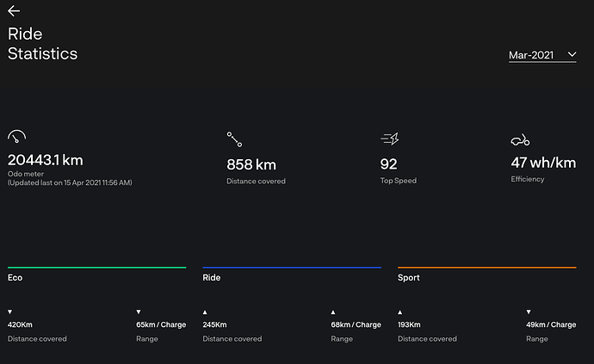Image resolution: width=594 pixels, height=364 pixels.
Task: Click the green Eco mode bar
Action: pyautogui.click(x=97, y=268)
